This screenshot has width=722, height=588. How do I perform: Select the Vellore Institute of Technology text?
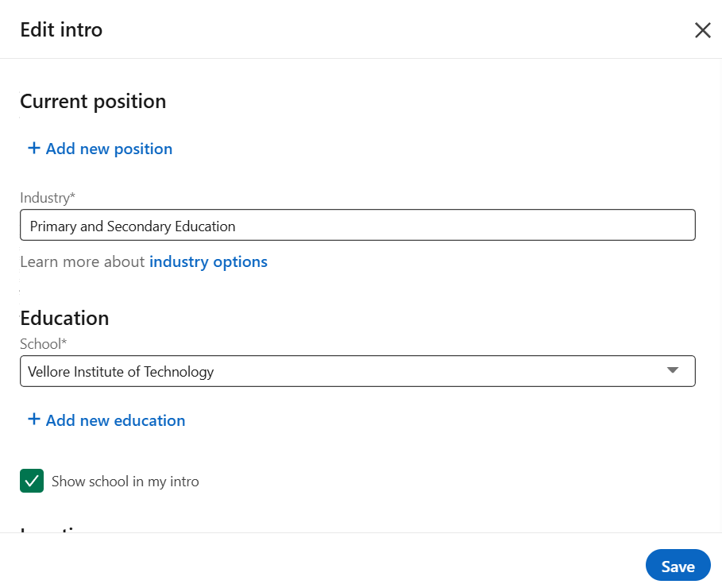pos(121,371)
